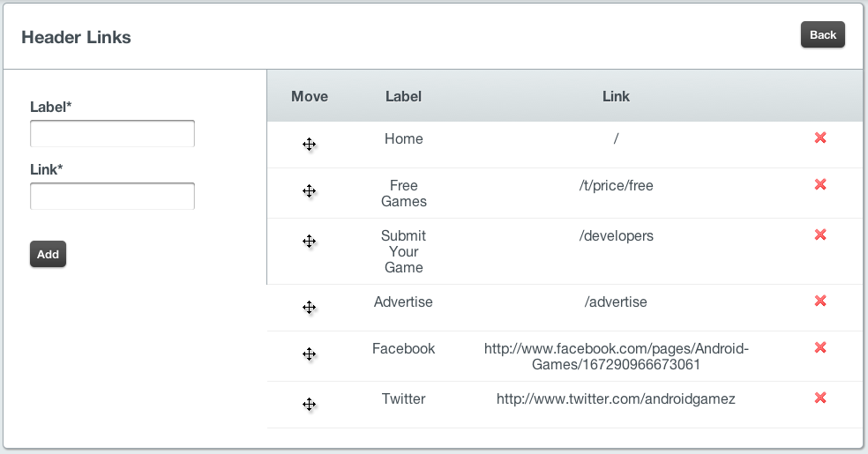Delete the Twitter header link
The image size is (868, 454).
coord(820,398)
